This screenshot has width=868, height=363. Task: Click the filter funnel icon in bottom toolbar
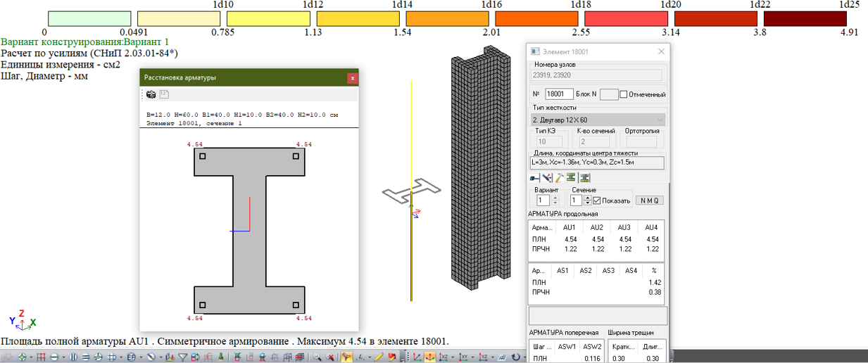coord(183,357)
